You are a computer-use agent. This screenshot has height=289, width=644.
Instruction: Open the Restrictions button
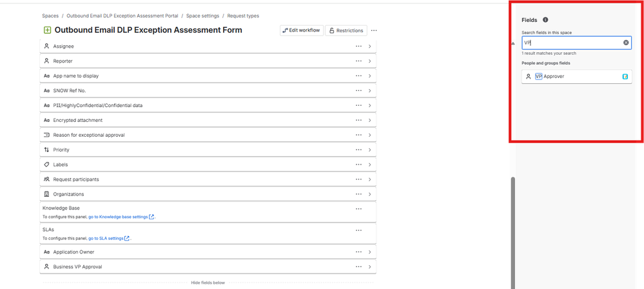(x=346, y=30)
